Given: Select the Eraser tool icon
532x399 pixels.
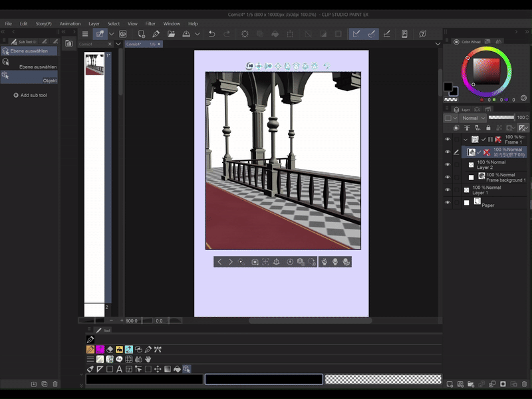Looking at the screenshot, I should click(x=110, y=349).
